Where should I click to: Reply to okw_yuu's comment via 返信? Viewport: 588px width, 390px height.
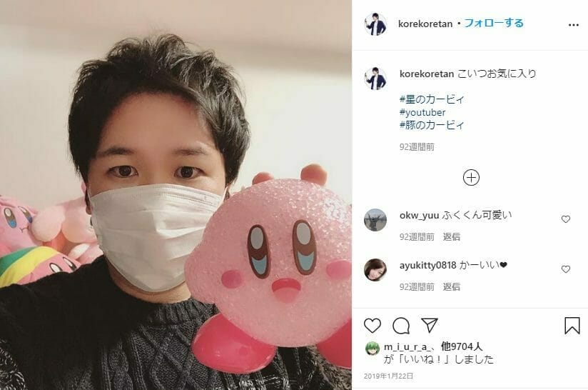click(x=452, y=237)
